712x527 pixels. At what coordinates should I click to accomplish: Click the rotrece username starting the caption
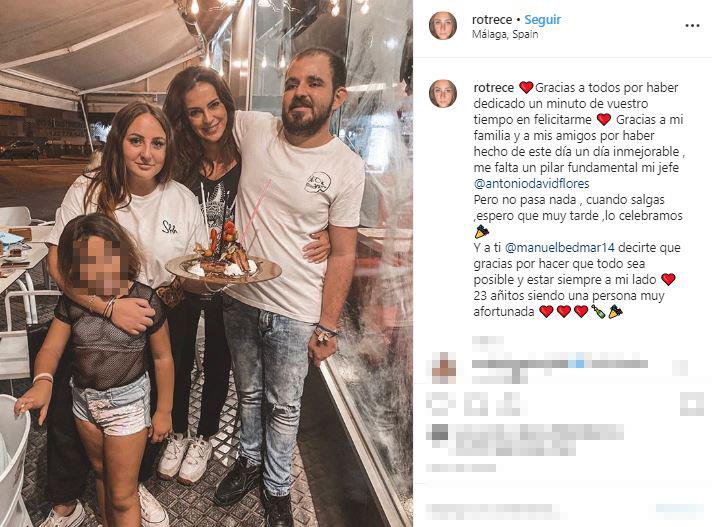[x=494, y=87]
